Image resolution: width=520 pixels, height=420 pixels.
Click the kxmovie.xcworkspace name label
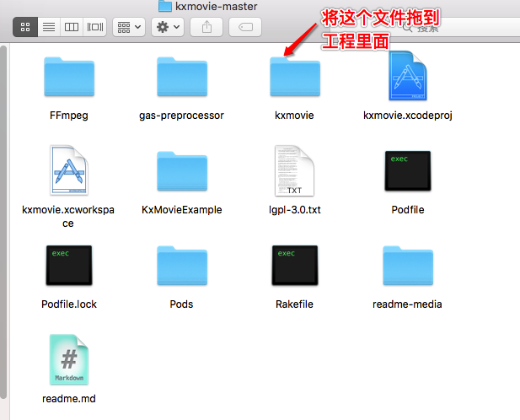pos(68,216)
